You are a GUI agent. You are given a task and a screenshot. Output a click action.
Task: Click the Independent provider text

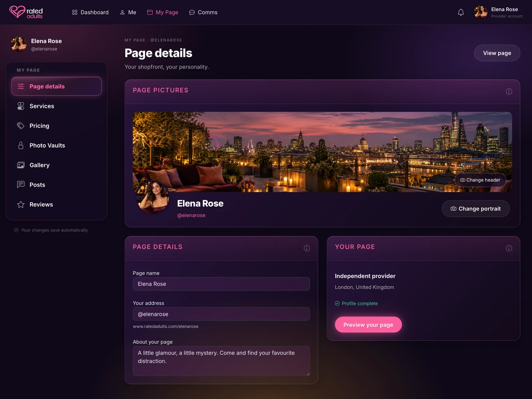click(365, 276)
